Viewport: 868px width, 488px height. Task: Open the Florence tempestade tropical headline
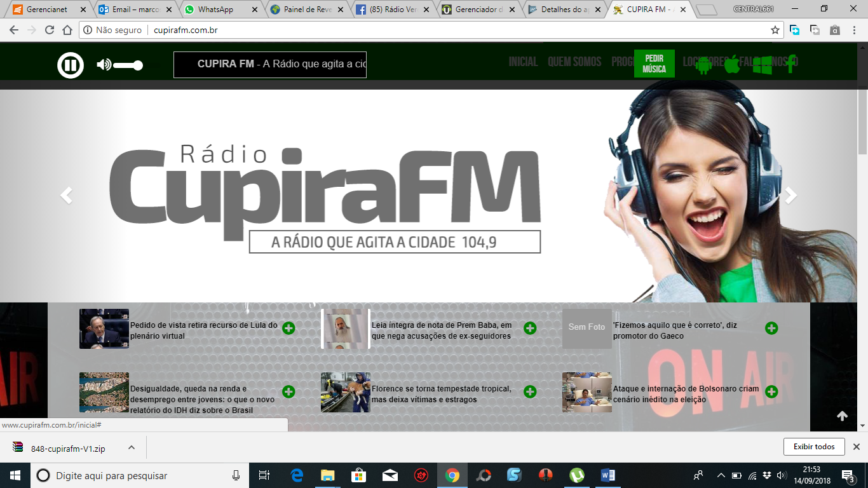tap(442, 394)
